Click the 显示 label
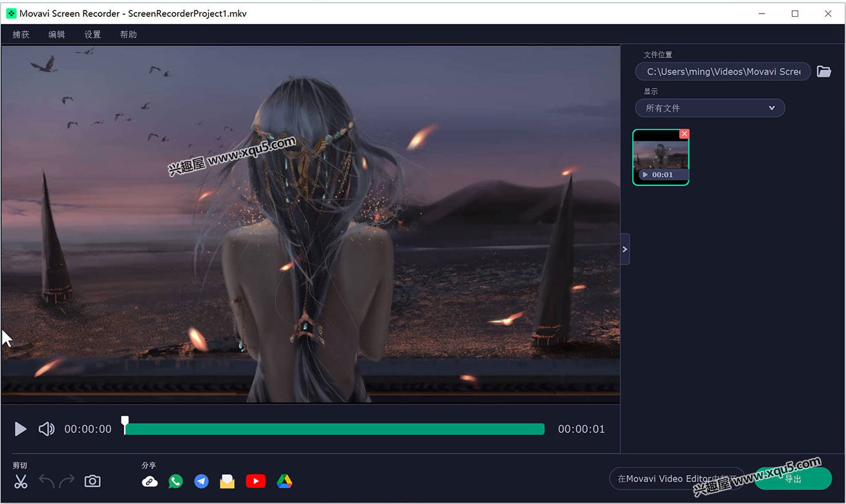Screen dimensions: 846x504 (651, 91)
